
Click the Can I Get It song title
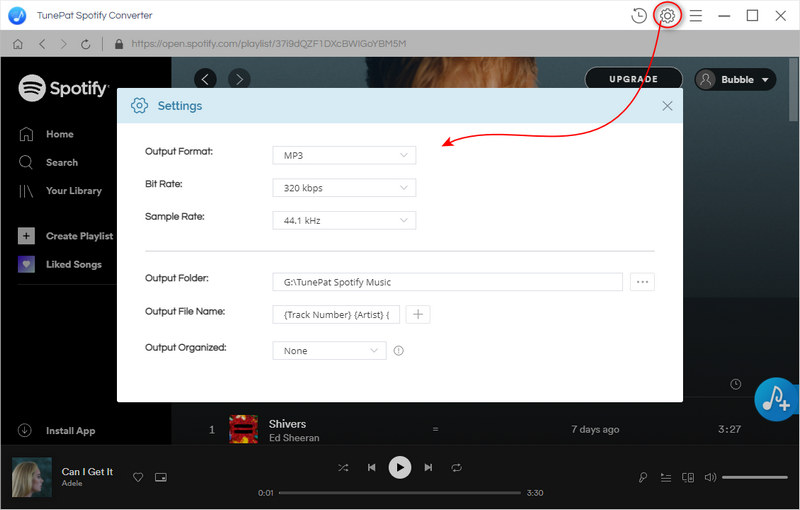click(87, 472)
